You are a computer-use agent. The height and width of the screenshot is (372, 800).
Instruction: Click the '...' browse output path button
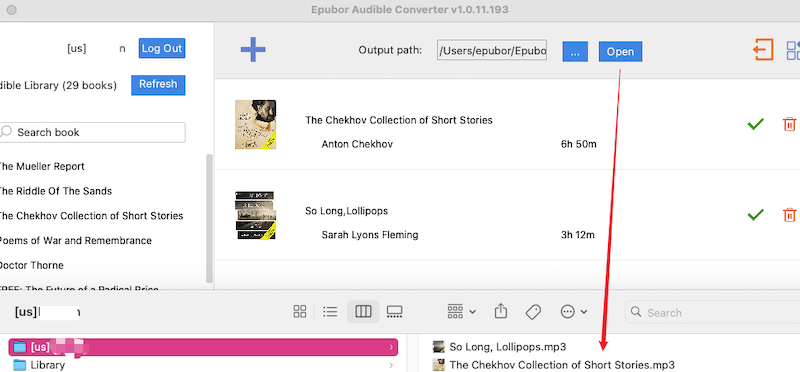[576, 52]
